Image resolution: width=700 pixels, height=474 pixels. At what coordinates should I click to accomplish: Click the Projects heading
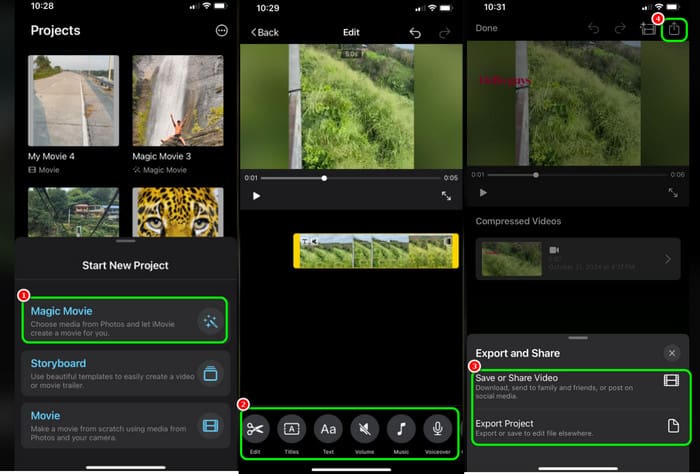pos(55,30)
